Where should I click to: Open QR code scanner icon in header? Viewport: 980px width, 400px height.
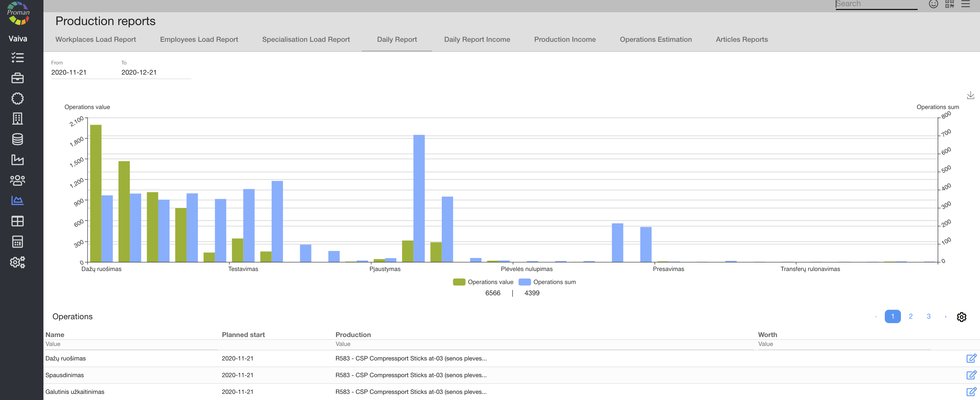point(949,4)
